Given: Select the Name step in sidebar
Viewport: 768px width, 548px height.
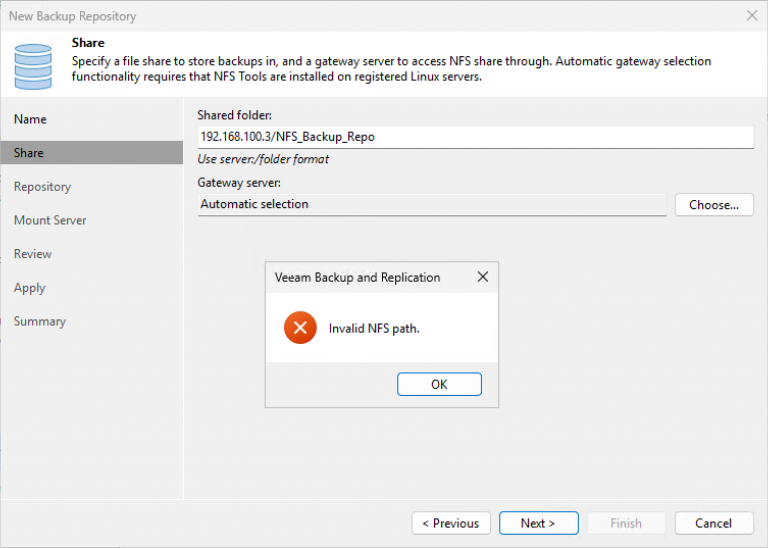Looking at the screenshot, I should [x=30, y=119].
